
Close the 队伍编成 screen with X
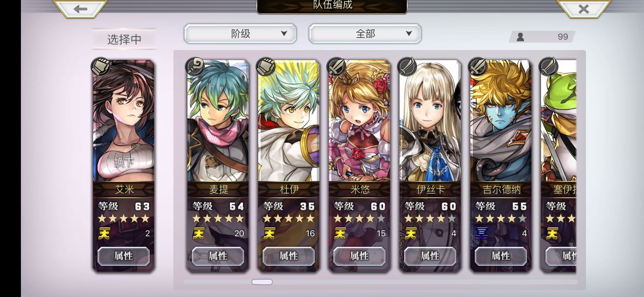(x=584, y=8)
